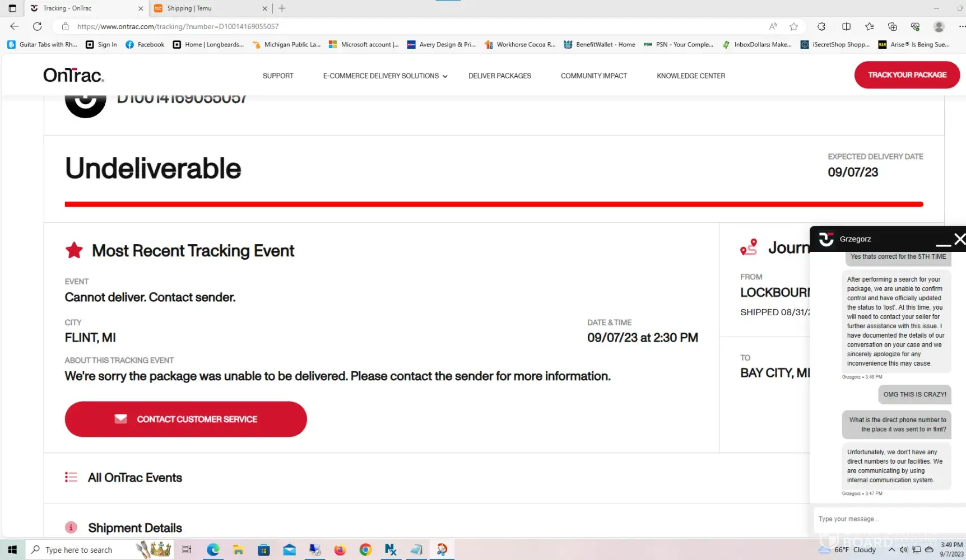
Task: Open Collections panel
Action: point(893,26)
